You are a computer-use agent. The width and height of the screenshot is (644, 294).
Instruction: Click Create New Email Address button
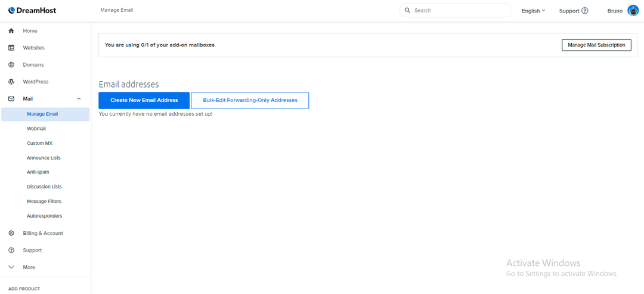[144, 100]
